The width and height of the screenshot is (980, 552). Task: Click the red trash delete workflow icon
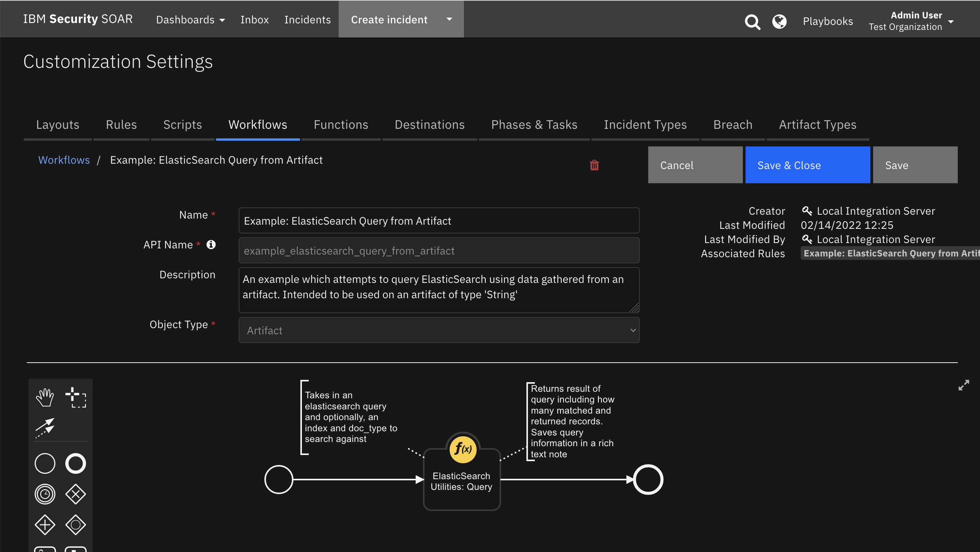[x=594, y=165]
